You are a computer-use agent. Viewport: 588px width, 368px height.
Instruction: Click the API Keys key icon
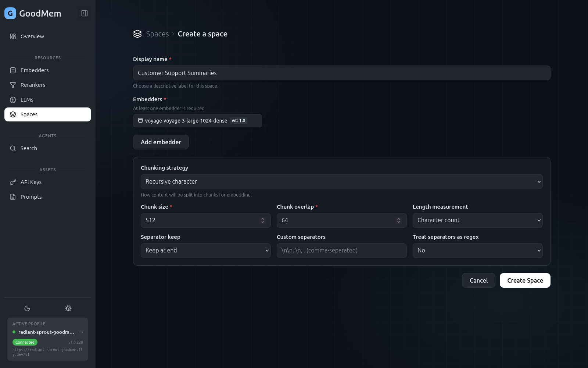pos(13,182)
